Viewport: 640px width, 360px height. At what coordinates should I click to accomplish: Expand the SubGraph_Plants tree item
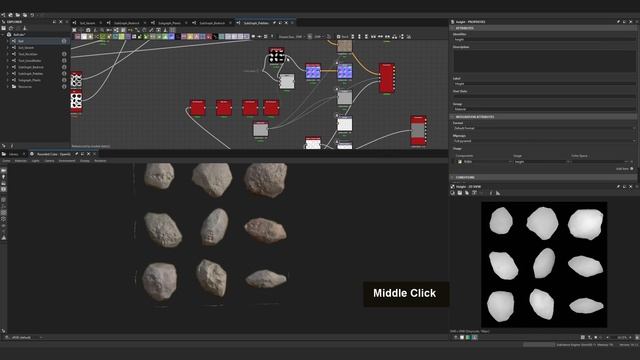[x=8, y=80]
